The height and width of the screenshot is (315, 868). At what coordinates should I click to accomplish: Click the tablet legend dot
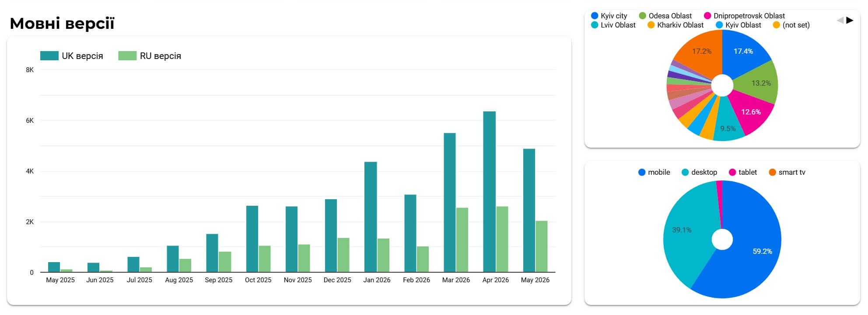tap(732, 172)
